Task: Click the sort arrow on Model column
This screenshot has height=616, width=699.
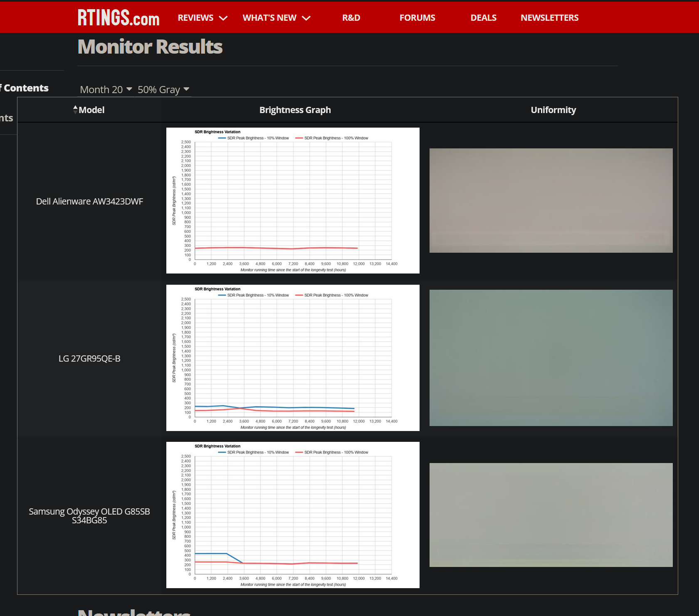Action: [75, 109]
